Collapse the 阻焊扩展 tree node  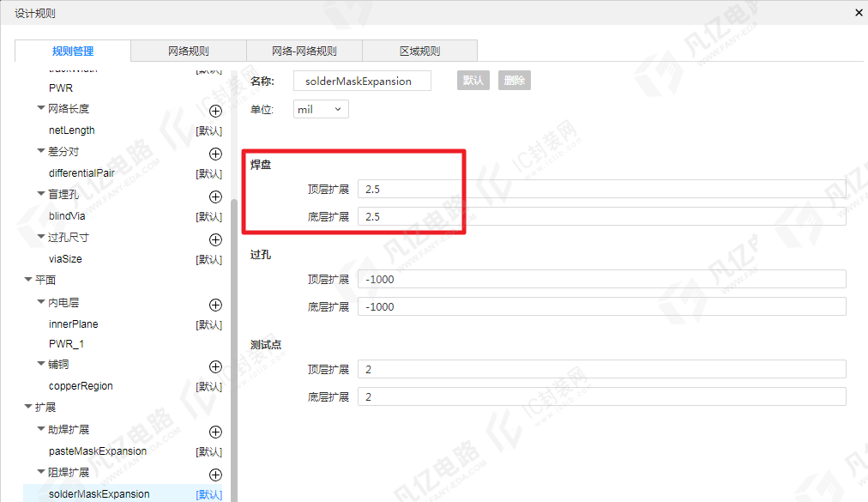point(41,471)
